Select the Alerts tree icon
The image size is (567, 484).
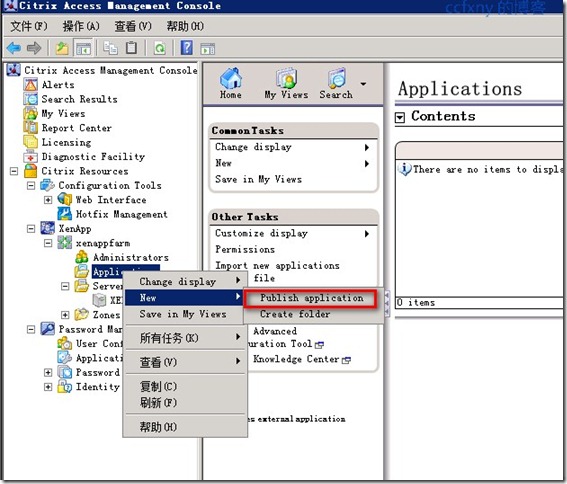tap(30, 85)
